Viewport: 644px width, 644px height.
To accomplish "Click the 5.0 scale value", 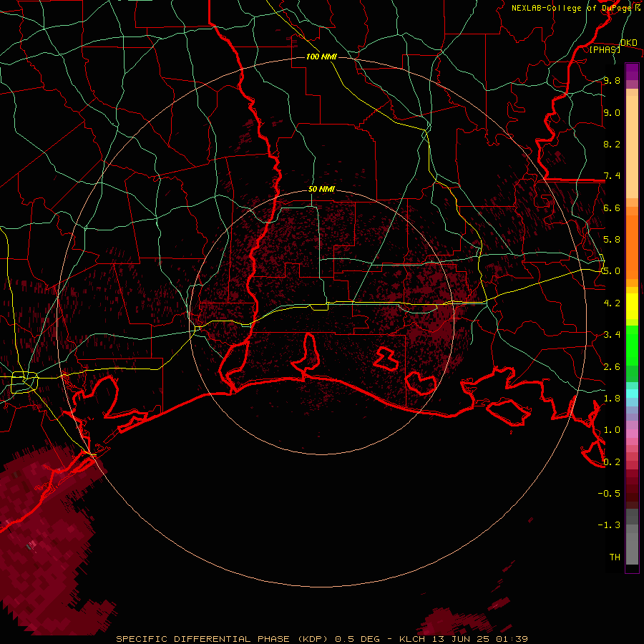I will [x=612, y=271].
